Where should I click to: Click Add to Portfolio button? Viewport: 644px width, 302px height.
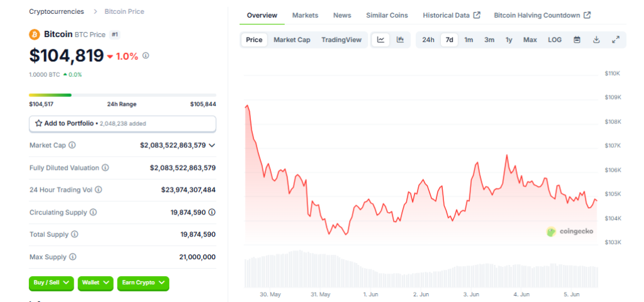point(123,124)
